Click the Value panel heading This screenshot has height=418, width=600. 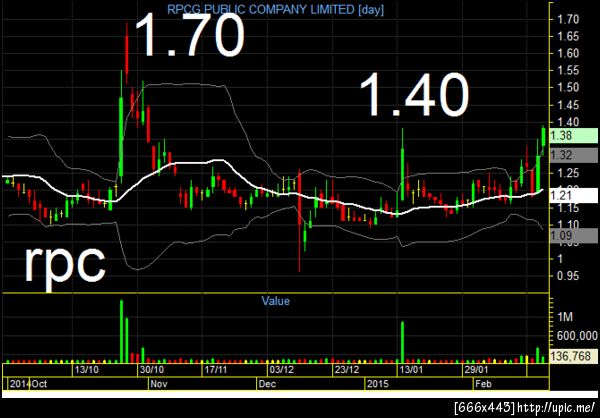(276, 301)
